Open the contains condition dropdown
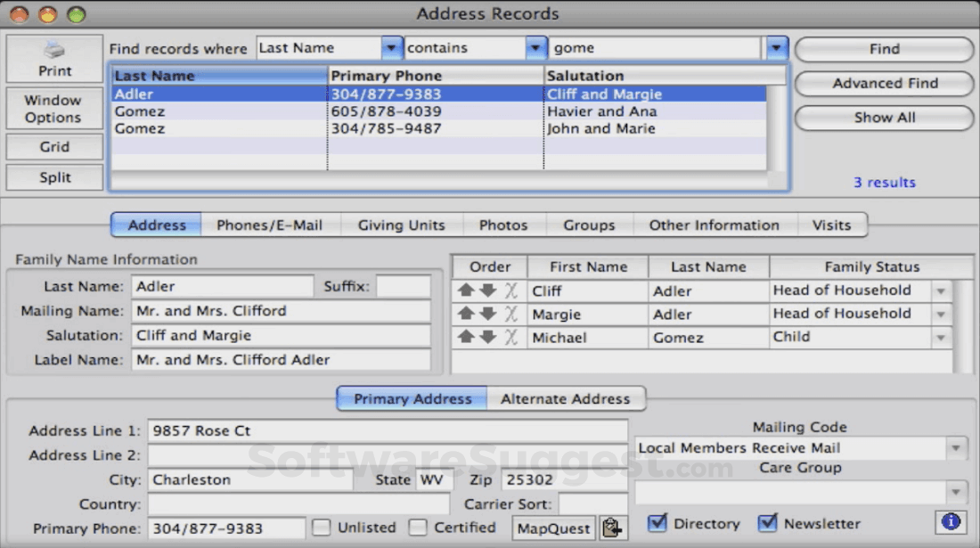This screenshot has width=980, height=548. coord(535,48)
